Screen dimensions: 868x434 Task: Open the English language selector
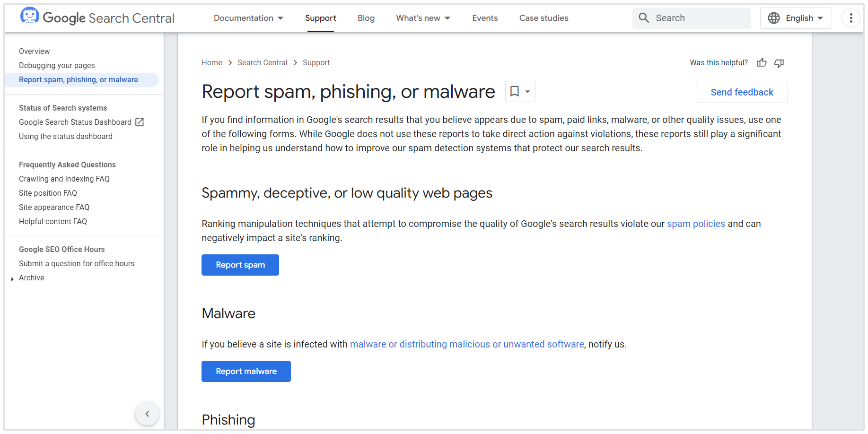[796, 18]
